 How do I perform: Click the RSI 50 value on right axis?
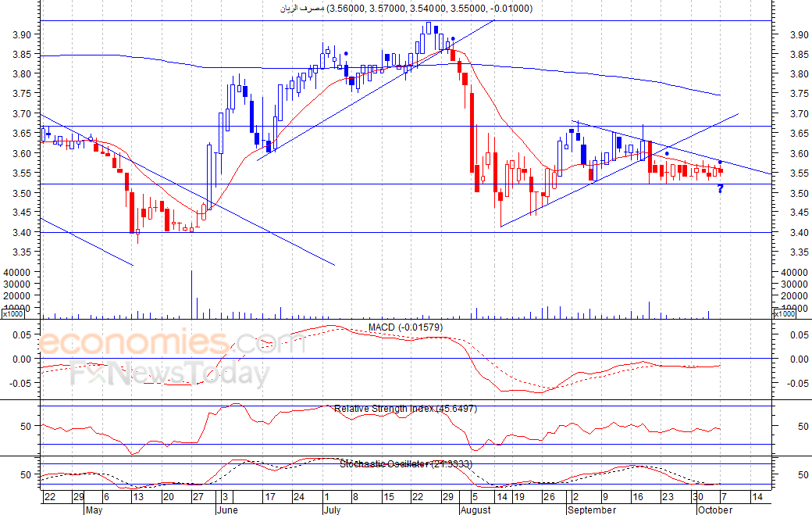(x=803, y=427)
